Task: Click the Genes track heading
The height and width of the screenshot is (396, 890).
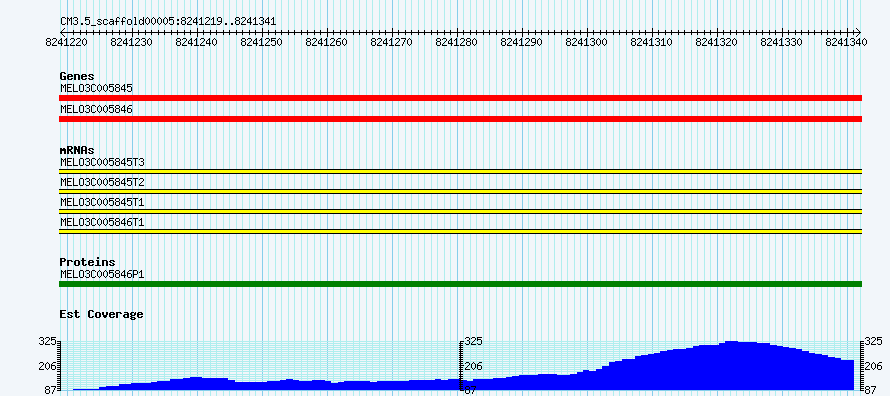Action: tap(77, 76)
